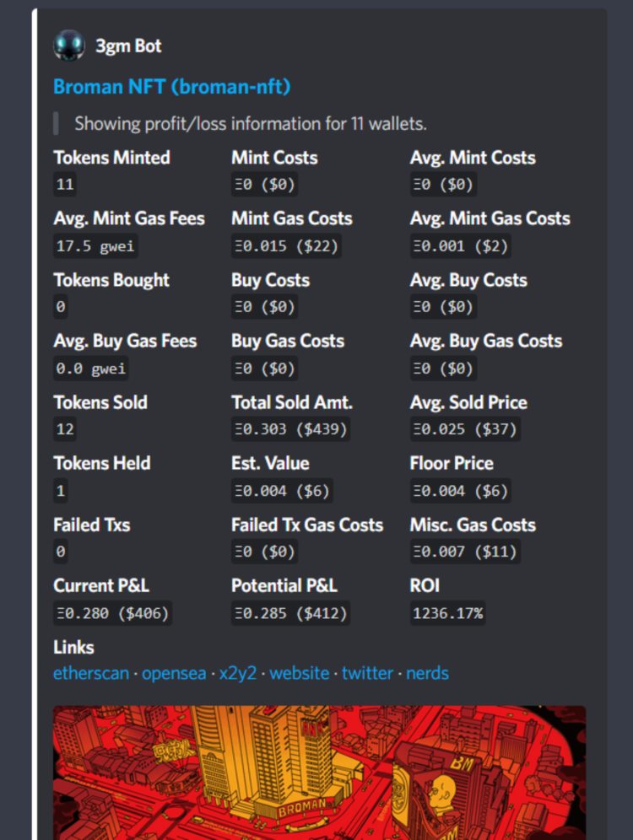This screenshot has height=840, width=633.
Task: Click the Current P&L value Ξ0.280 ($406)
Action: coord(112,613)
